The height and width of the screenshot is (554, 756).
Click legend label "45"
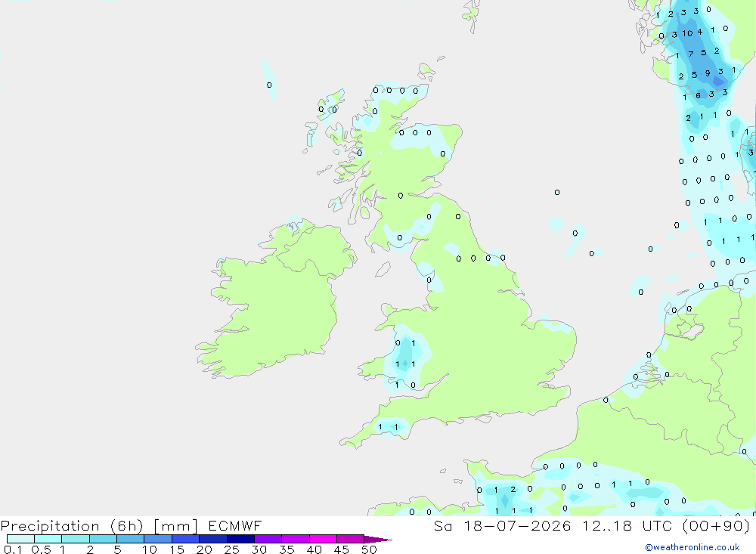(342, 549)
